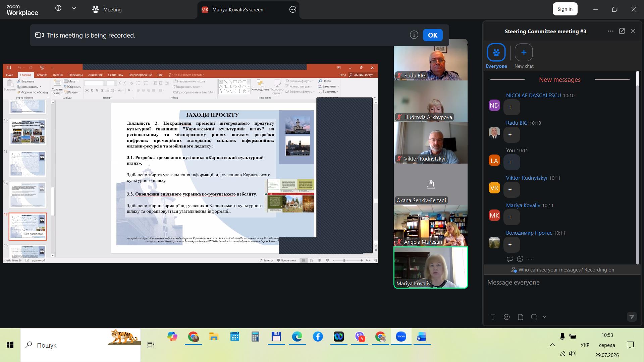This screenshot has height=362, width=644.
Task: Switch to the Дизайн ribbon tab
Action: tap(58, 75)
